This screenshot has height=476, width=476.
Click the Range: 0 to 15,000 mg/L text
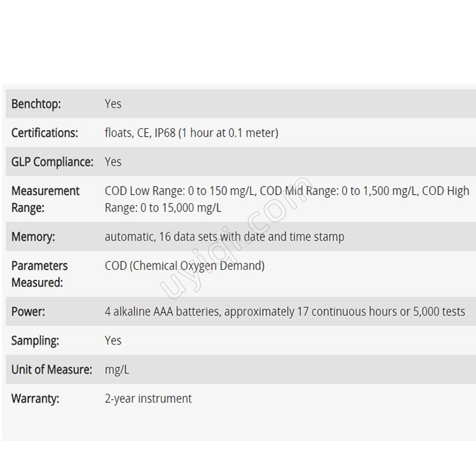click(163, 208)
